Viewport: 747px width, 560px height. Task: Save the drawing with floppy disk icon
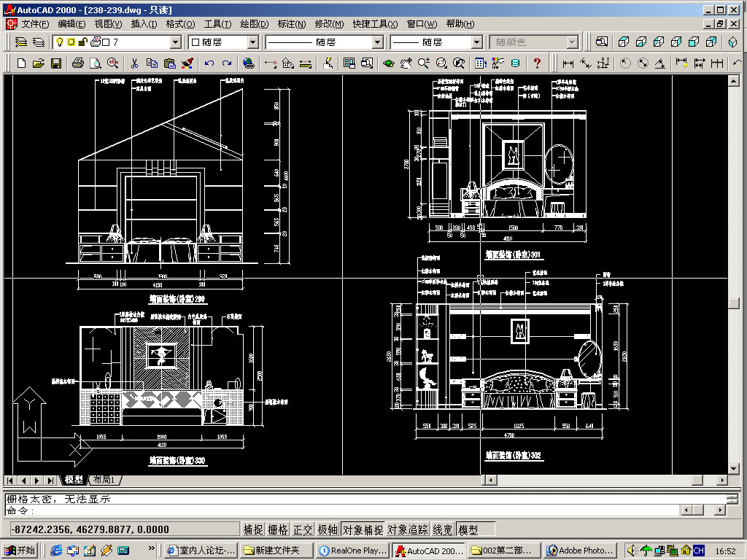56,63
